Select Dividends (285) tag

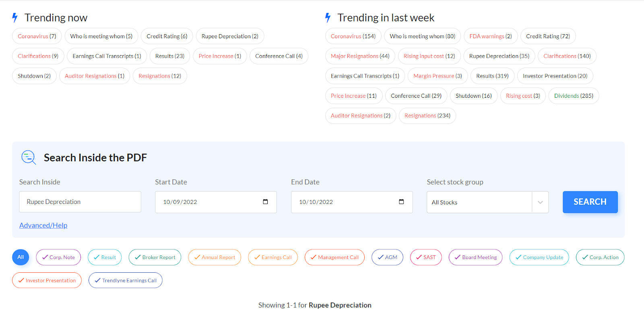(x=574, y=96)
